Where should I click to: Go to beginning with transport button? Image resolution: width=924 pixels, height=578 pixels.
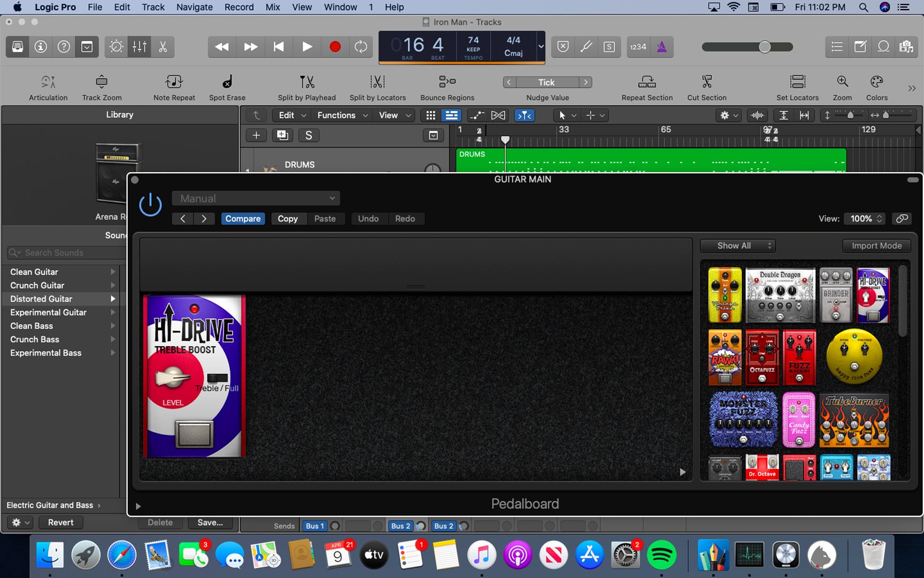point(279,47)
